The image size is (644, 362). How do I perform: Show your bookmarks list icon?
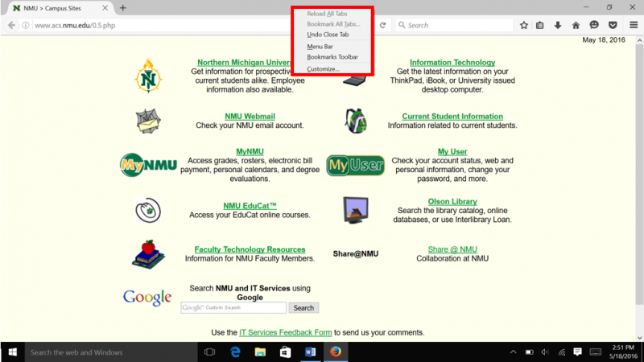(539, 25)
